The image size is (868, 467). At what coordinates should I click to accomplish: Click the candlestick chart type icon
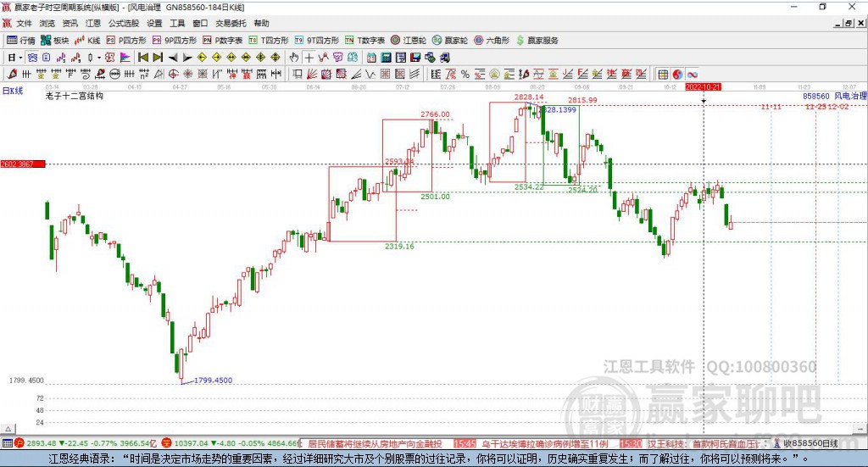point(90,58)
